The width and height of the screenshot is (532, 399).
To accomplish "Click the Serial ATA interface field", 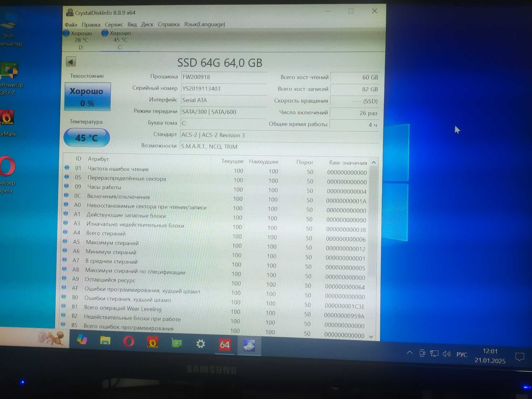I will pyautogui.click(x=224, y=100).
